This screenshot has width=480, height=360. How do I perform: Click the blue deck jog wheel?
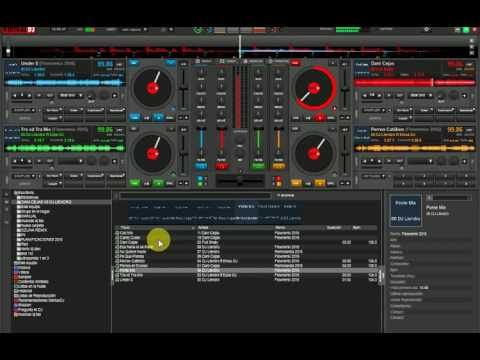153,88
